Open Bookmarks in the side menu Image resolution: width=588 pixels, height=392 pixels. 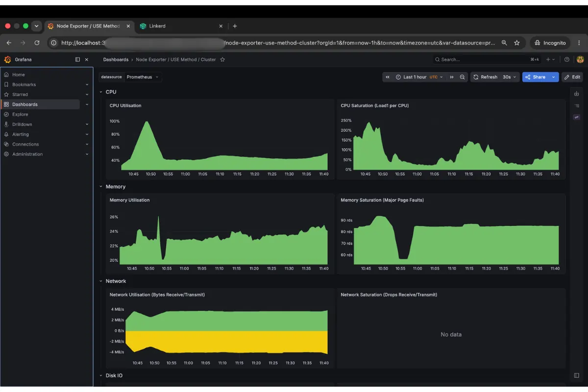tap(24, 84)
